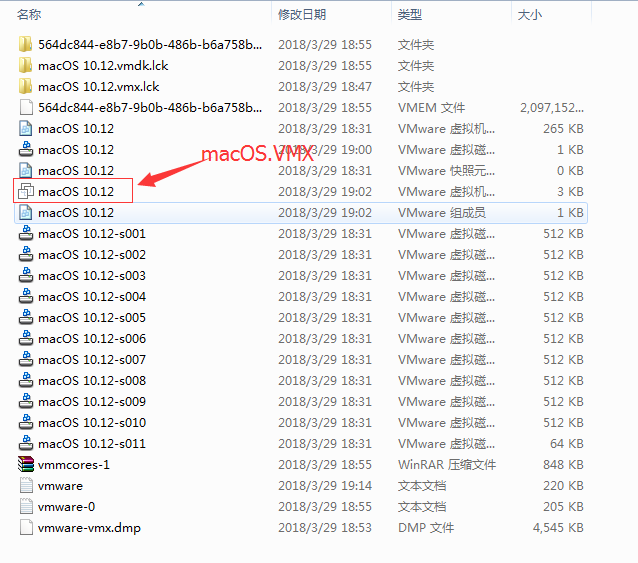Click file icon of vmware-vmx.dmp

26,528
